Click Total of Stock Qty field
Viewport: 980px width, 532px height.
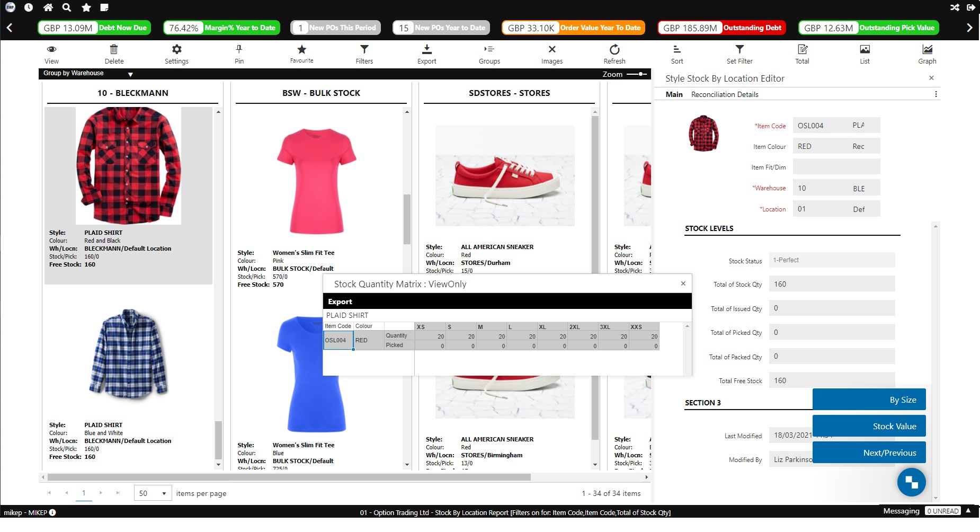(x=832, y=284)
